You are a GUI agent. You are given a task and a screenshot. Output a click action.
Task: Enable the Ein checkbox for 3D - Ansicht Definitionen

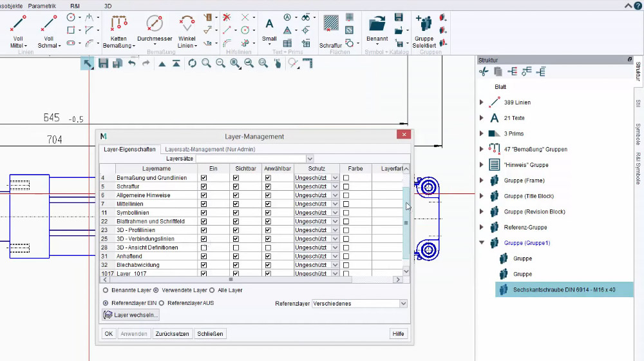click(x=204, y=248)
